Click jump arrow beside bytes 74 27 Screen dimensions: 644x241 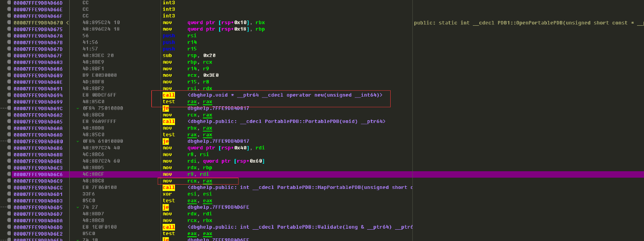(x=78, y=207)
